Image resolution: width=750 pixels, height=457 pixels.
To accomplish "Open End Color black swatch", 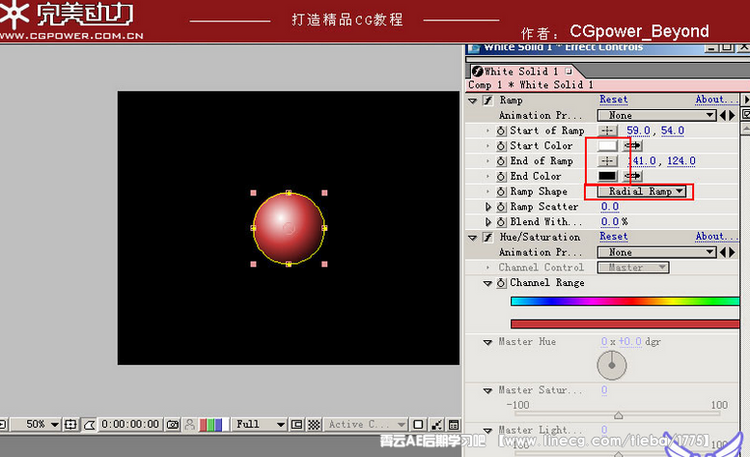I will click(x=607, y=176).
